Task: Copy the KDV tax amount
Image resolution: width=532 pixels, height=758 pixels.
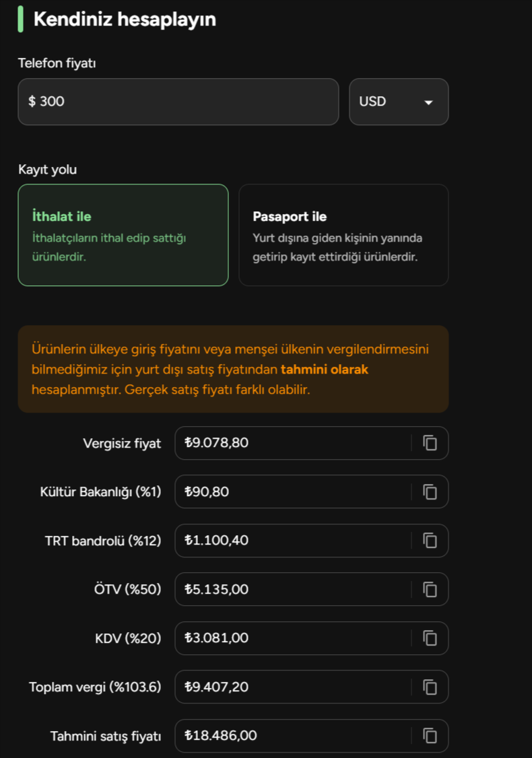Action: pyautogui.click(x=430, y=638)
